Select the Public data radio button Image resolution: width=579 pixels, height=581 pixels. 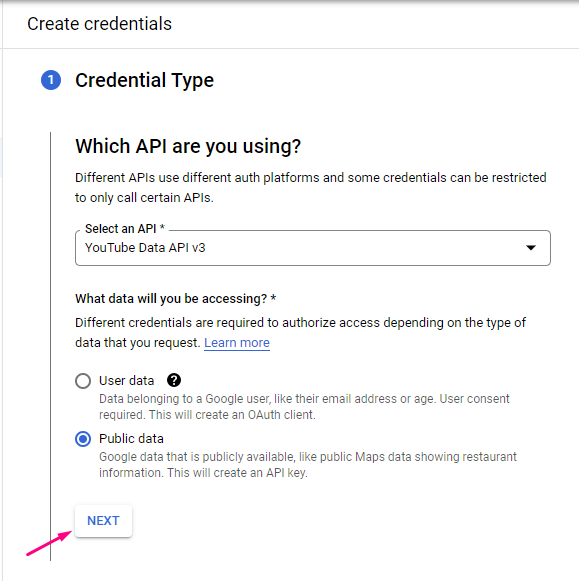click(x=83, y=439)
